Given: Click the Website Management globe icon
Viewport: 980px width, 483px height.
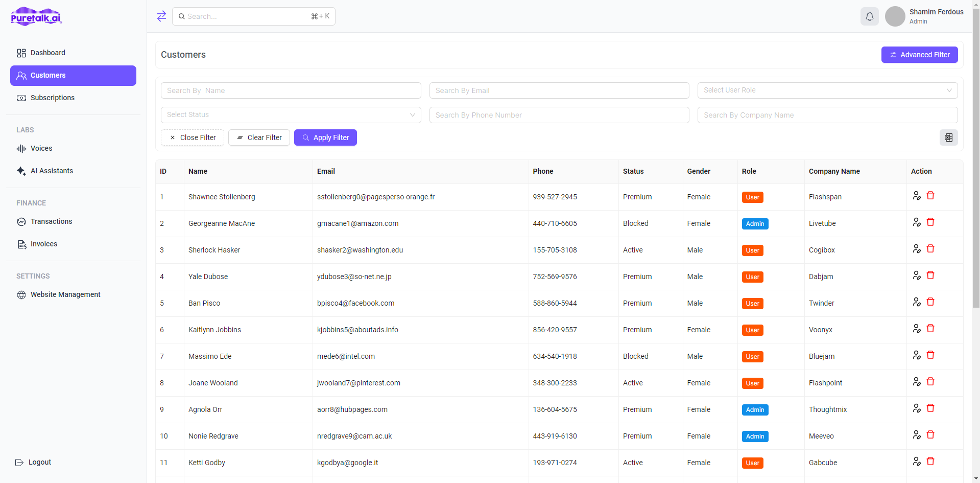Looking at the screenshot, I should point(21,294).
